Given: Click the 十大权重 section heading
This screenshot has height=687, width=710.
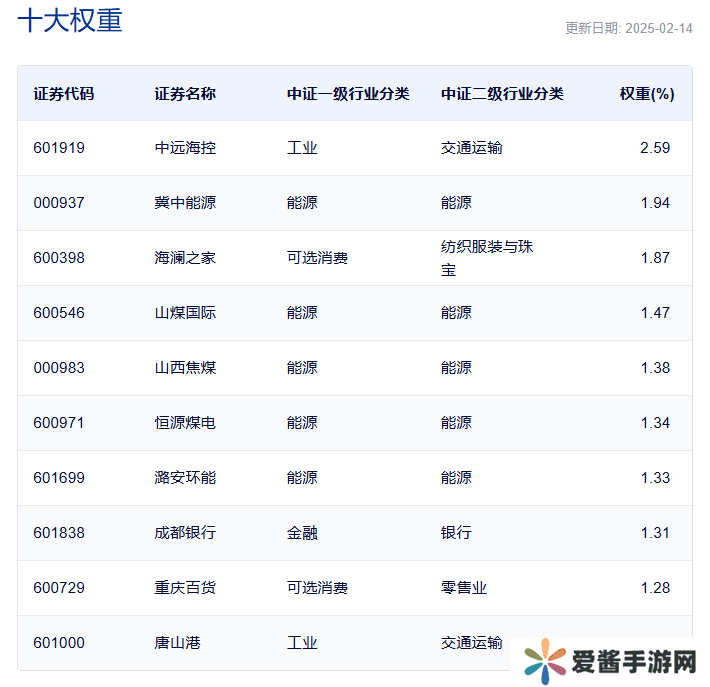Looking at the screenshot, I should click(x=70, y=21).
